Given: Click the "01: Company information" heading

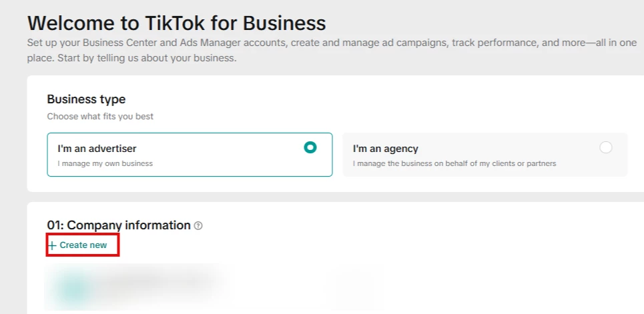Looking at the screenshot, I should pyautogui.click(x=119, y=225).
